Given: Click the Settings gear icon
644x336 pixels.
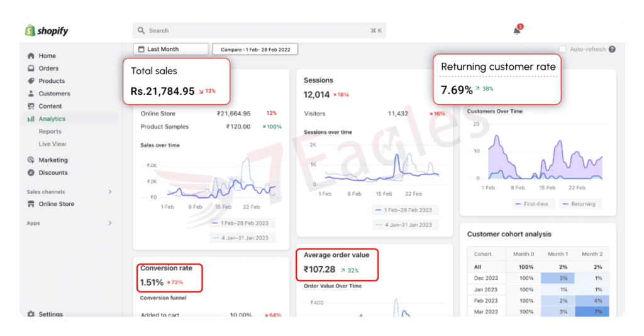Looking at the screenshot, I should pyautogui.click(x=31, y=314).
